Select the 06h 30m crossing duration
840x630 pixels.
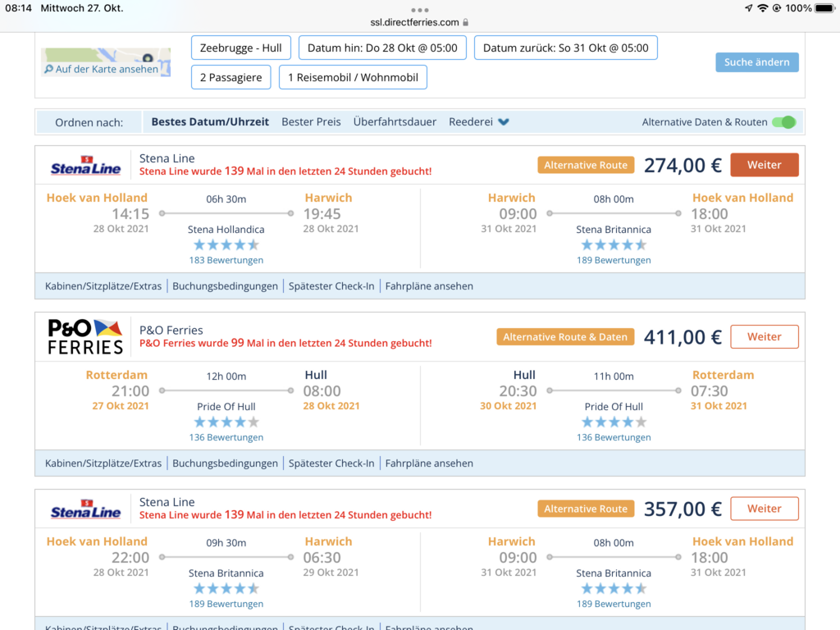pyautogui.click(x=226, y=199)
